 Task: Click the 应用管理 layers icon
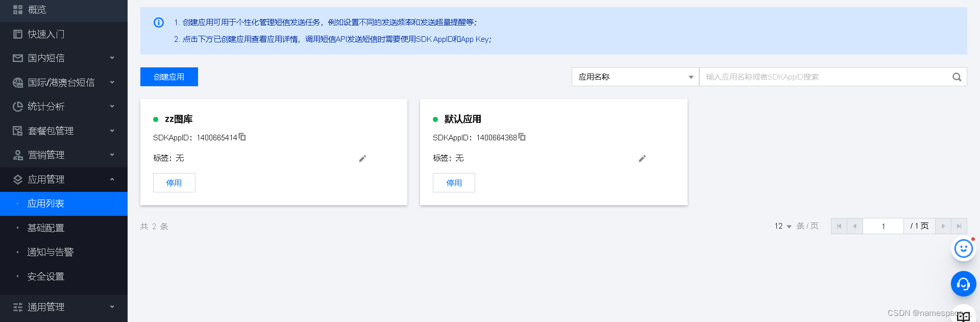point(18,180)
